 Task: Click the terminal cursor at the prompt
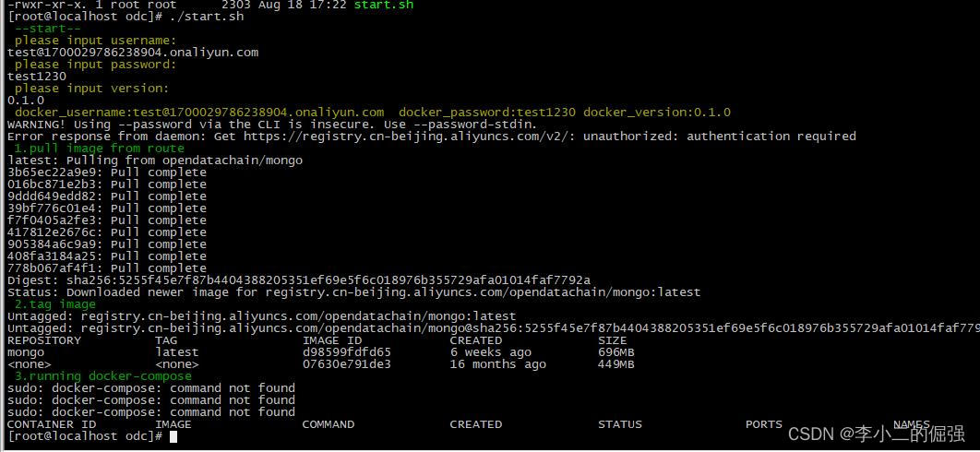pyautogui.click(x=173, y=436)
